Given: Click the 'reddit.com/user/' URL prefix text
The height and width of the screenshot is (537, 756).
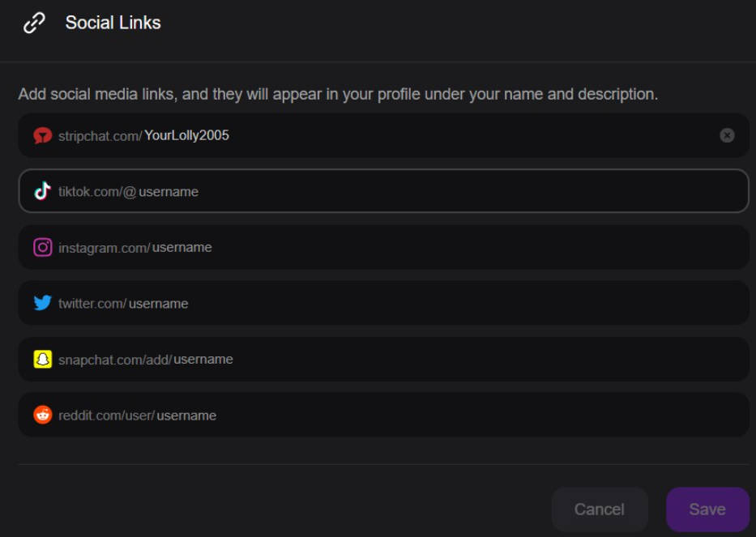Looking at the screenshot, I should (106, 415).
